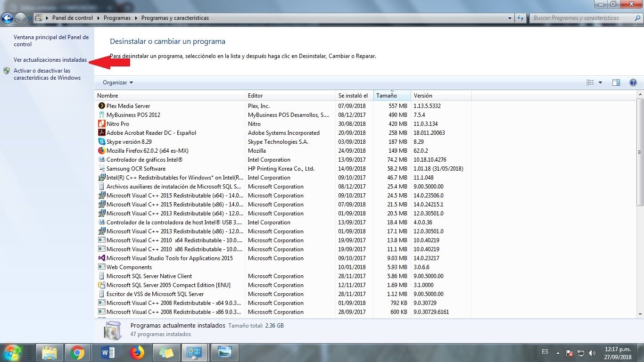The height and width of the screenshot is (362, 644).
Task: Select the Nitro Pro program icon
Action: click(102, 124)
